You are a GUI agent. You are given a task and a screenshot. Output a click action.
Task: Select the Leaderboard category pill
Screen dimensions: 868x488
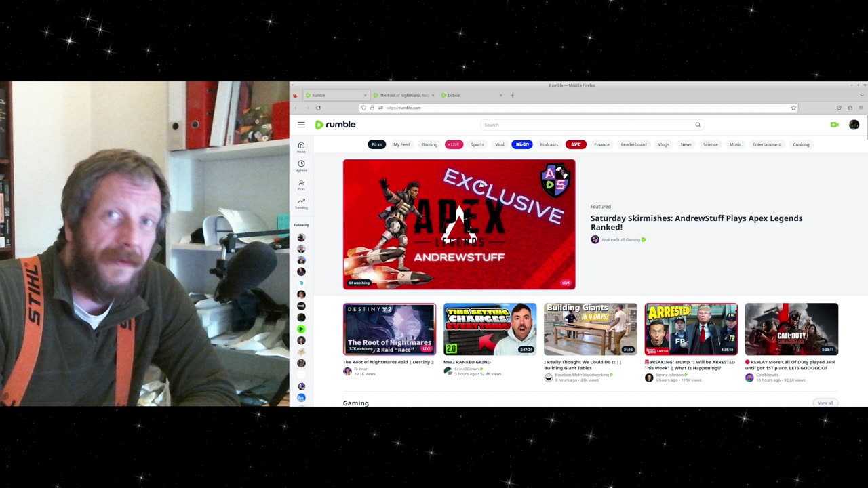(x=633, y=144)
